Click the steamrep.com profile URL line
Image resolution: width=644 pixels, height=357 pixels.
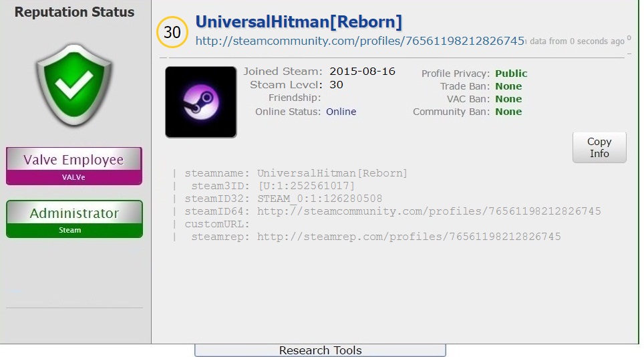pyautogui.click(x=409, y=237)
